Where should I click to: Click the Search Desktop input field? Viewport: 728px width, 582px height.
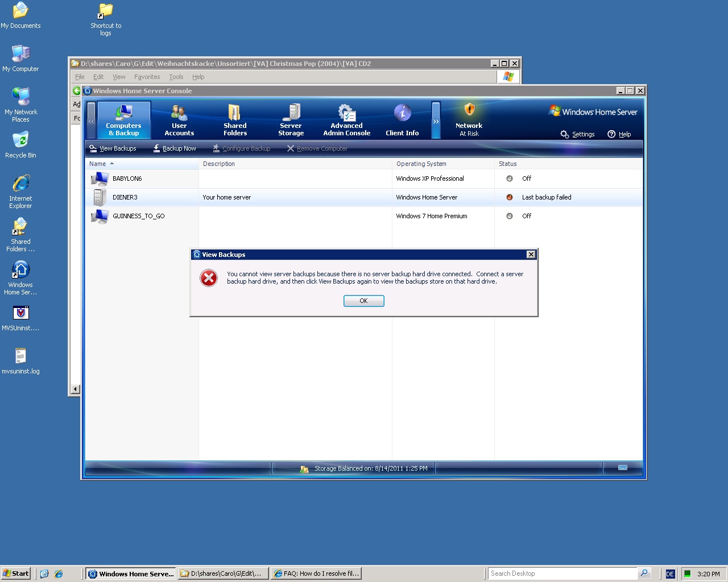coord(562,573)
